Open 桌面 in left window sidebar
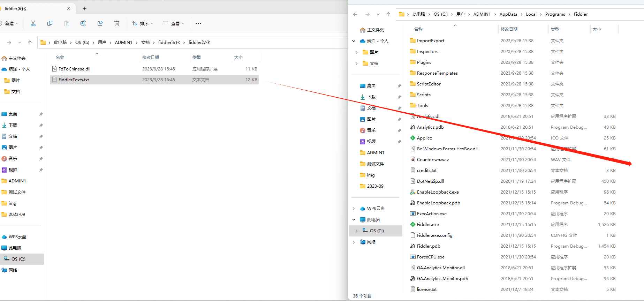This screenshot has width=644, height=301. click(13, 114)
